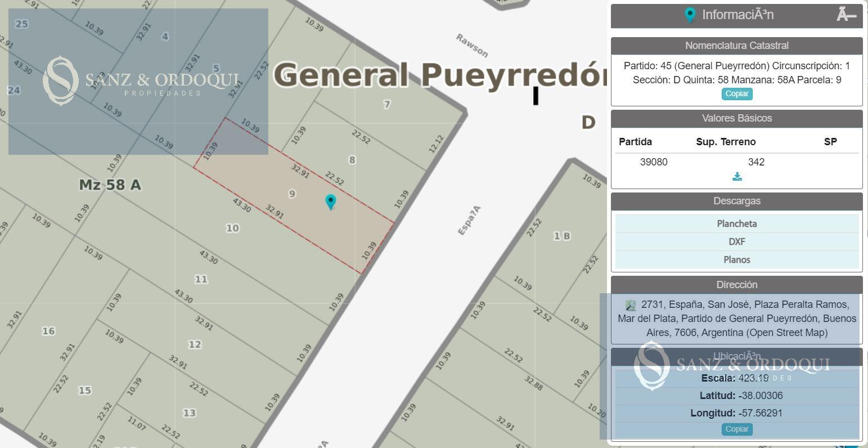This screenshot has width=868, height=448.
Task: Copy the Nomenclatura Catastral data with Copiar
Action: pyautogui.click(x=737, y=94)
